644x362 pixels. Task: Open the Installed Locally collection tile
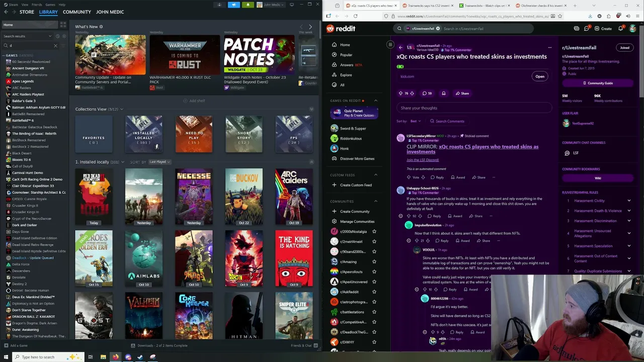[x=143, y=134]
